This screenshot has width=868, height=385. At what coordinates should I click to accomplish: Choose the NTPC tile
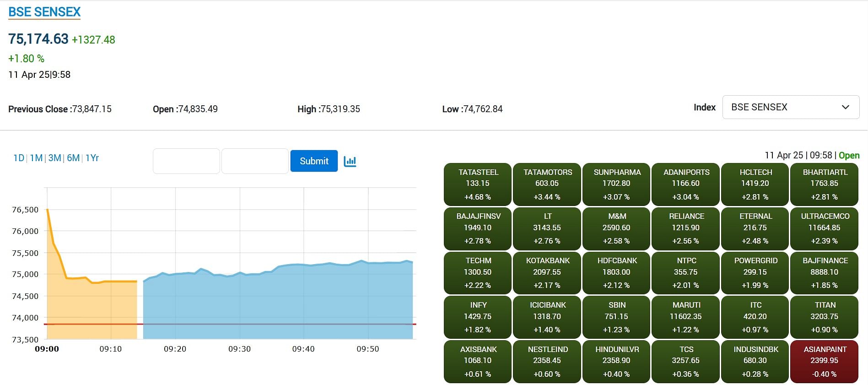point(686,273)
